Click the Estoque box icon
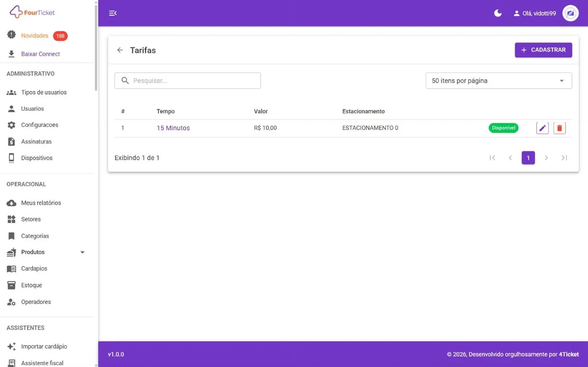This screenshot has width=588, height=367. pos(11,285)
